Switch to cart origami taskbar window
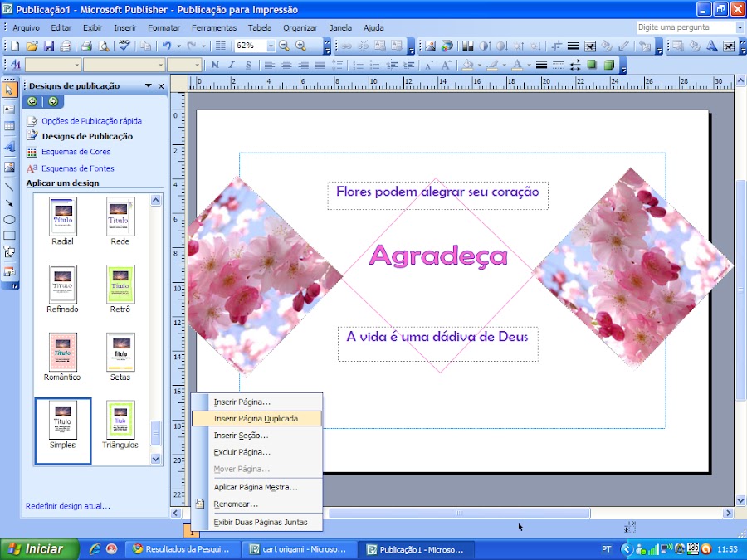This screenshot has width=747, height=560. (299, 549)
